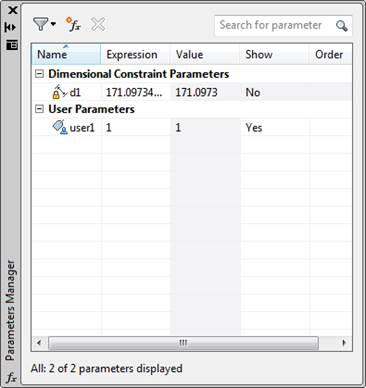Click the scroll right arrow
Image resolution: width=366 pixels, height=388 pixels.
(x=344, y=343)
